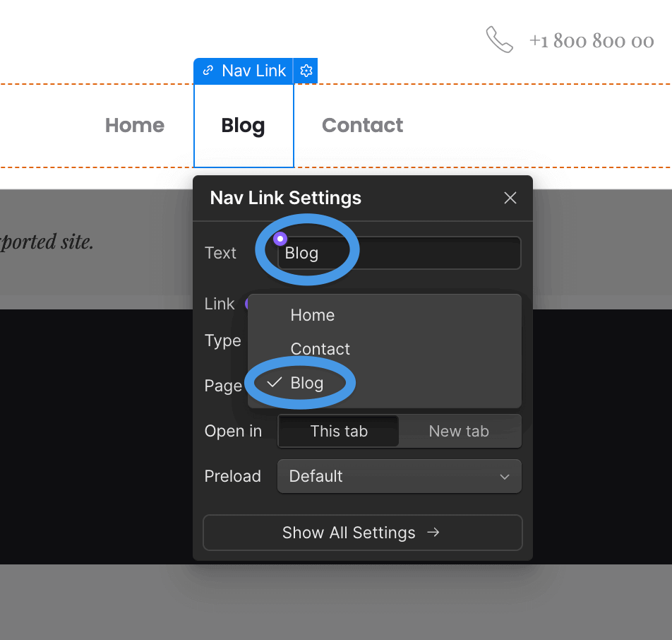Image resolution: width=672 pixels, height=640 pixels.
Task: Close the Nav Link Settings panel
Action: tap(510, 198)
